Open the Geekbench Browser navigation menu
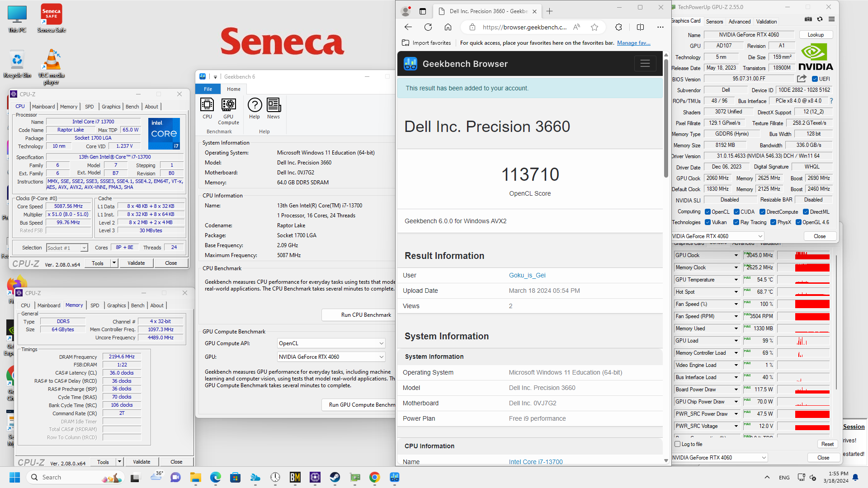Viewport: 868px width, 488px height. (645, 64)
